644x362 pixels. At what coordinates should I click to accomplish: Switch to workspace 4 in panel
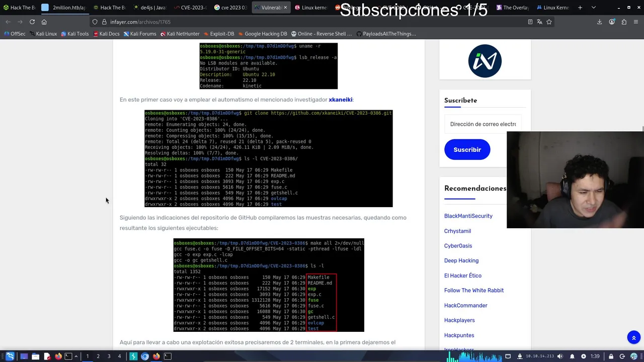(x=119, y=356)
